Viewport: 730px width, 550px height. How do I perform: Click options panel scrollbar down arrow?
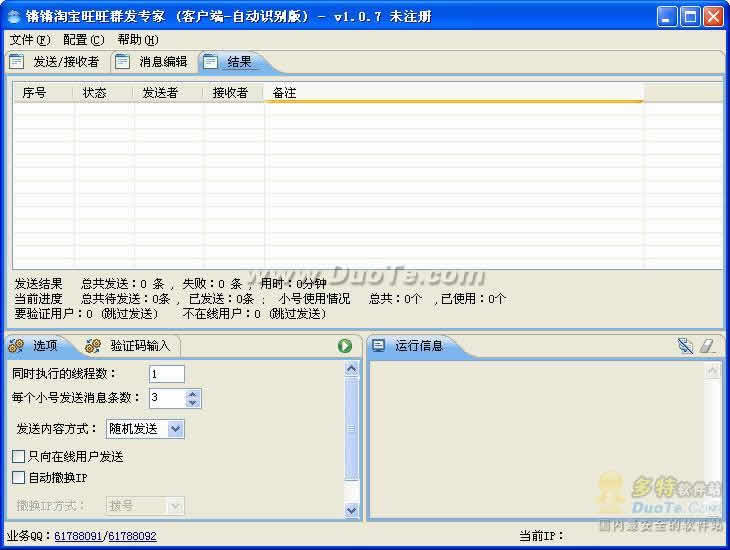point(352,510)
